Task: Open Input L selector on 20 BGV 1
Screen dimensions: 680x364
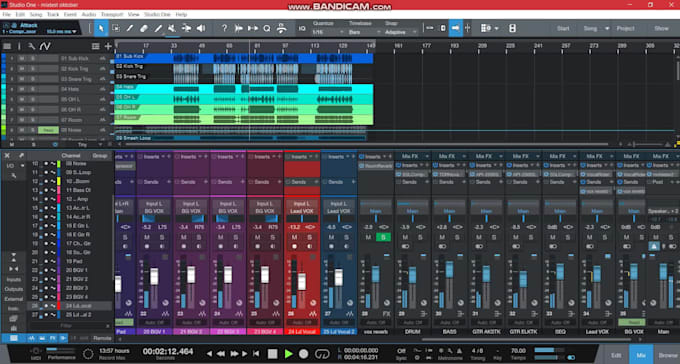Action: (154, 203)
